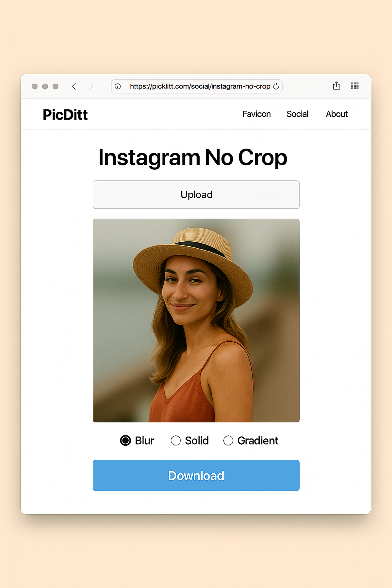Select the Gradient background option
Image resolution: width=392 pixels, height=588 pixels.
coord(229,441)
